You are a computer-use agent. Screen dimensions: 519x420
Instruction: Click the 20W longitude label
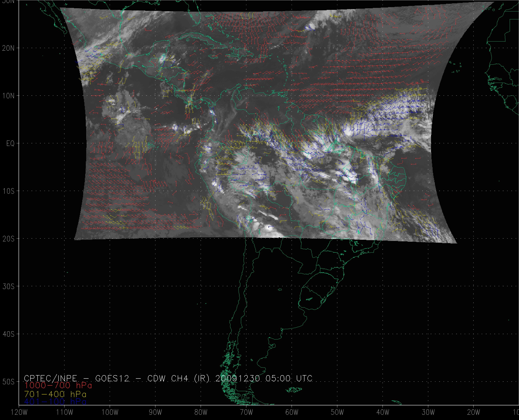pyautogui.click(x=474, y=413)
